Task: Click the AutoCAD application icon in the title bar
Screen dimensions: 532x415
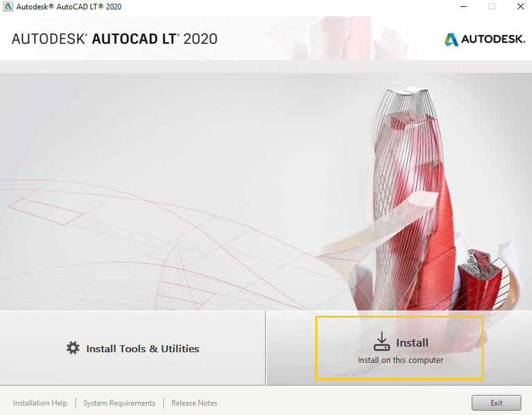Action: pyautogui.click(x=8, y=6)
